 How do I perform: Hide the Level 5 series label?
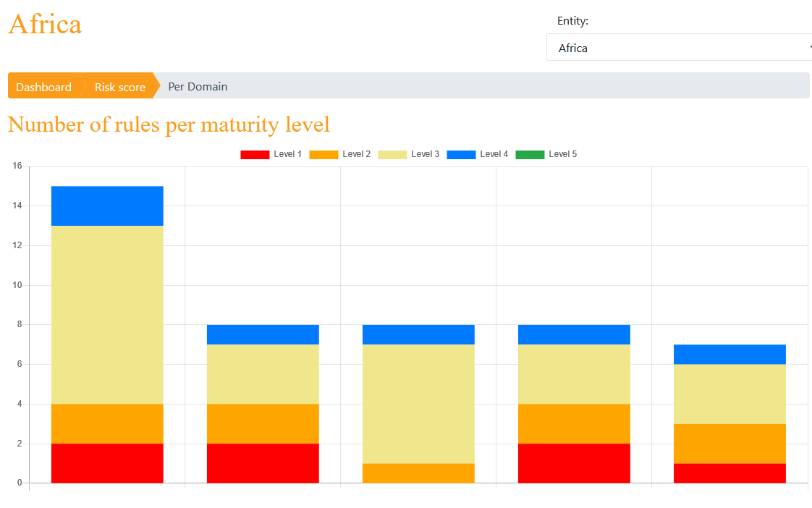[x=563, y=154]
